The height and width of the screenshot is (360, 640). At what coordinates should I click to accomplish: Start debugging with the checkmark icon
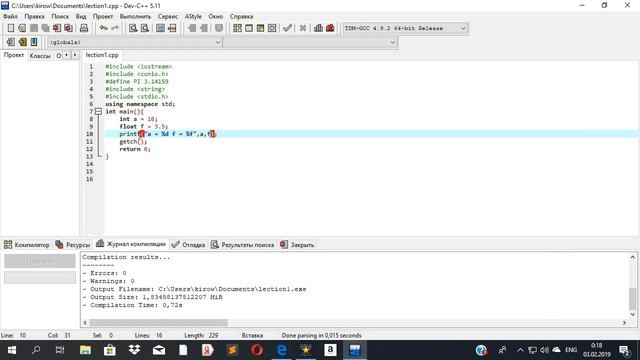click(287, 28)
